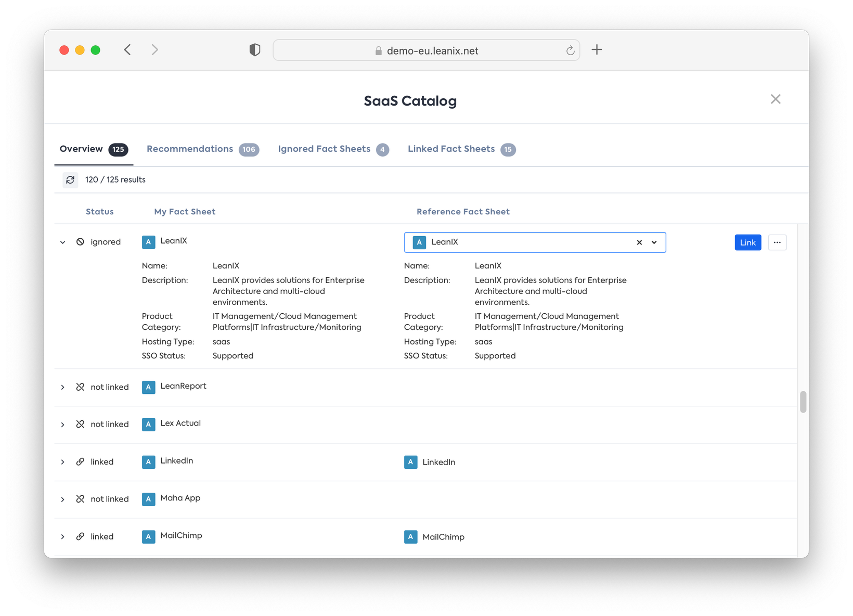853x616 pixels.
Task: Link LeanIX to reference fact sheet
Action: [748, 242]
